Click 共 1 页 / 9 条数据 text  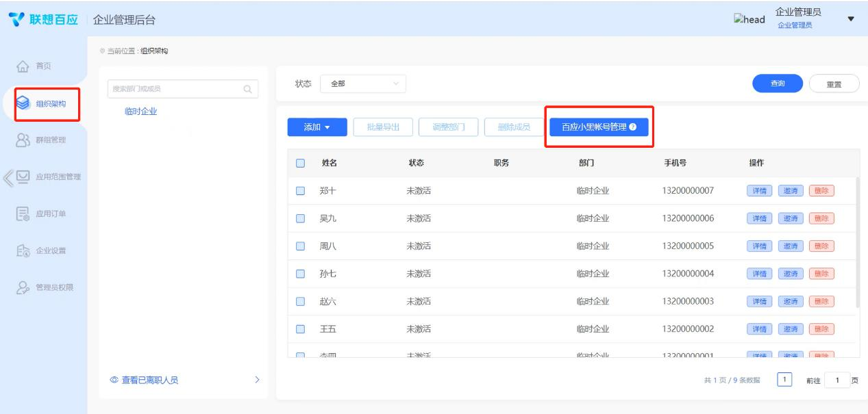(732, 380)
